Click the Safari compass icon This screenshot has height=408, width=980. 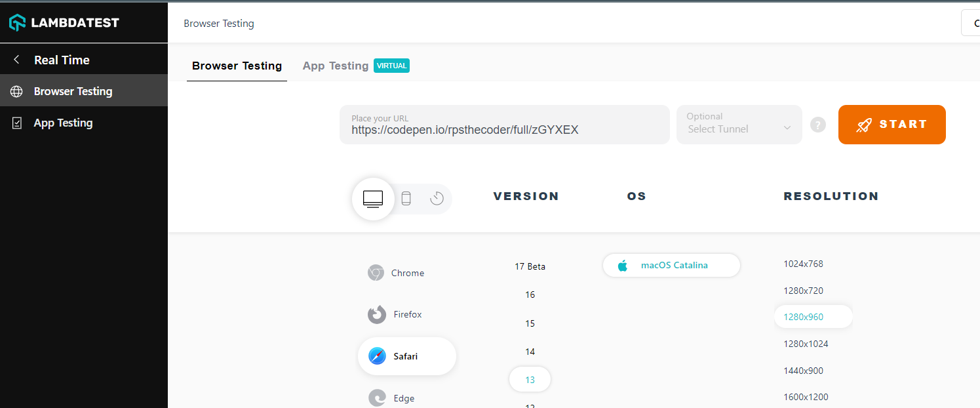[378, 356]
